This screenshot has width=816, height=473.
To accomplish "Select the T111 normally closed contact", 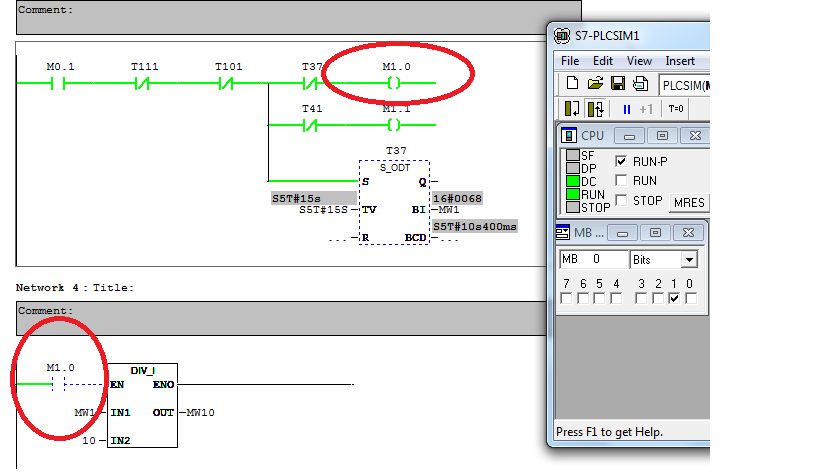I will [x=142, y=83].
